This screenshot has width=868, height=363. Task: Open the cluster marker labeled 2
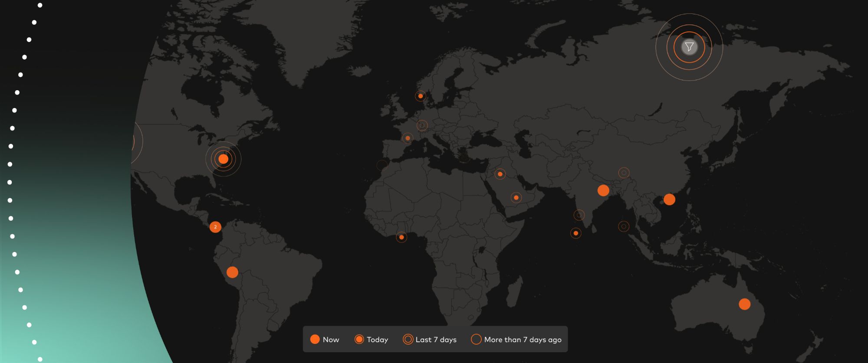[215, 227]
